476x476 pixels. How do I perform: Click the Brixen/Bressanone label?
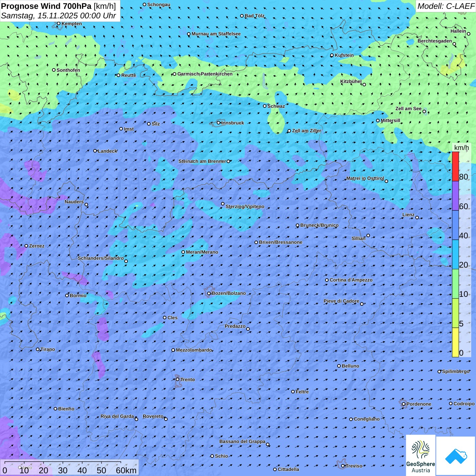coord(280,242)
